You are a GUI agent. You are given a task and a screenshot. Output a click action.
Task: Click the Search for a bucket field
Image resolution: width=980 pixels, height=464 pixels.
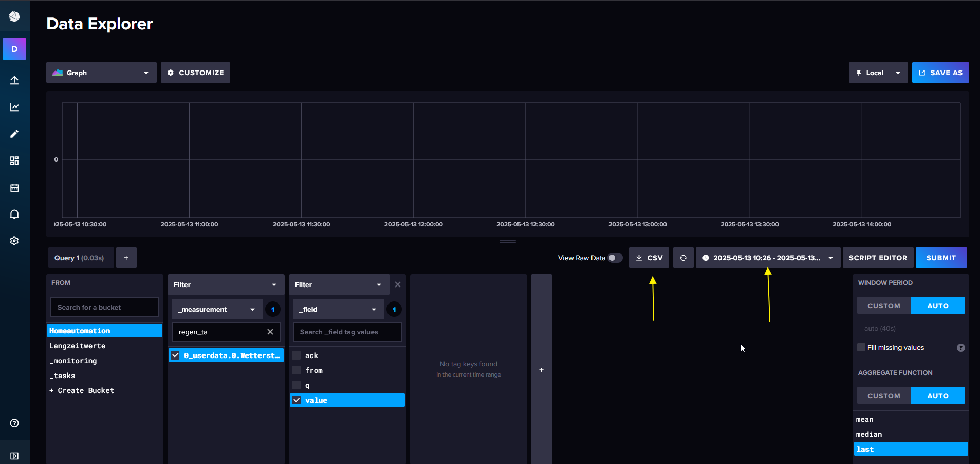[105, 307]
